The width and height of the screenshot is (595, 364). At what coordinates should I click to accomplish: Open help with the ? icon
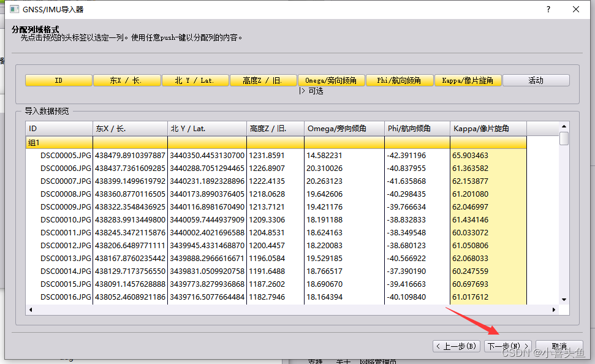[548, 9]
